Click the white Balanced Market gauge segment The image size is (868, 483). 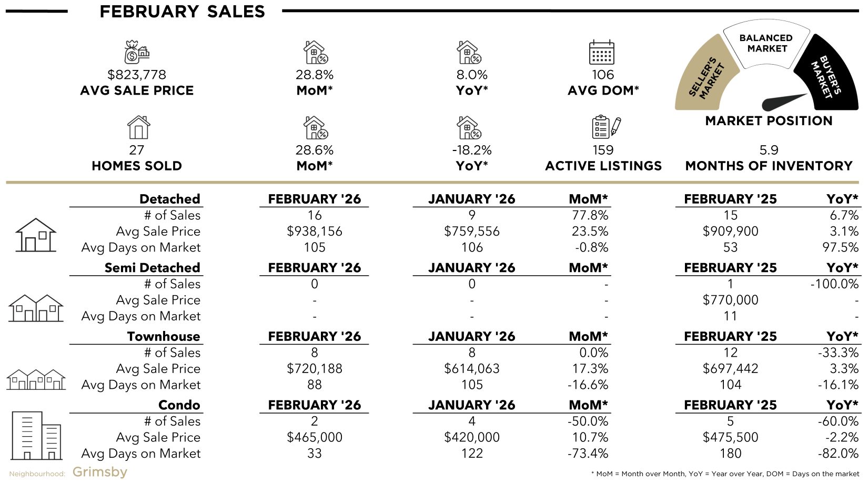coord(766,44)
